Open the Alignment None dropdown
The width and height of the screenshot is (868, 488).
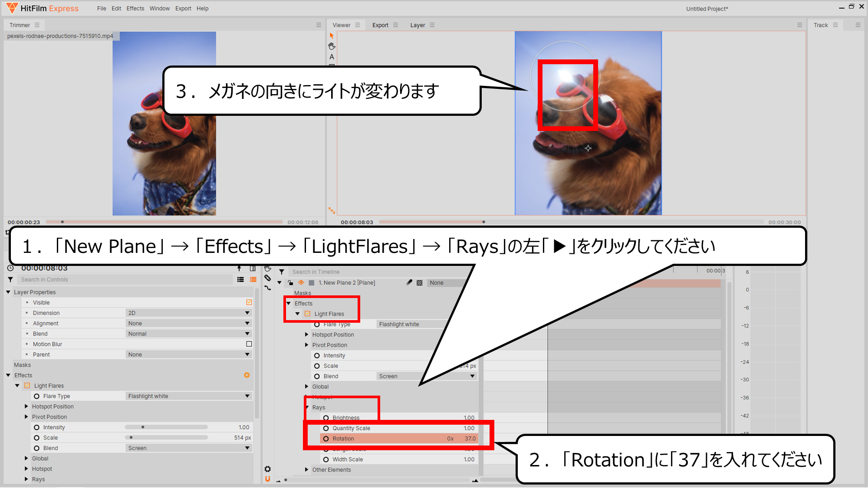189,323
